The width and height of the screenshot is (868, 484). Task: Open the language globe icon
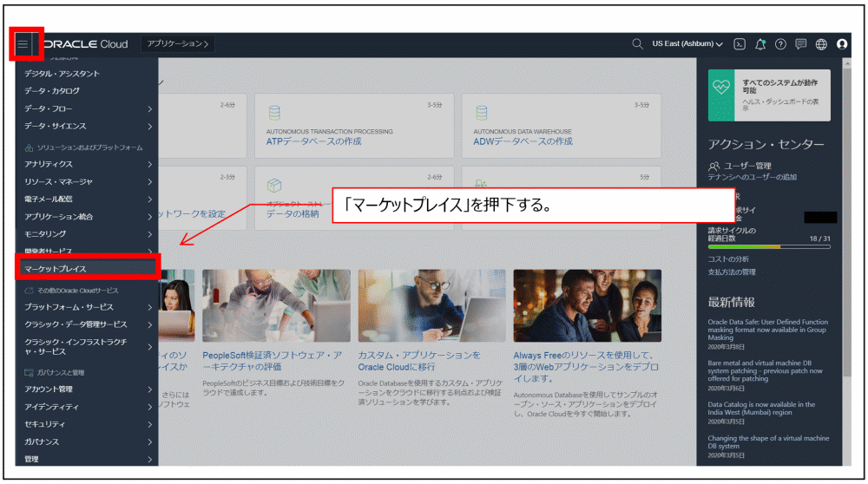point(821,44)
